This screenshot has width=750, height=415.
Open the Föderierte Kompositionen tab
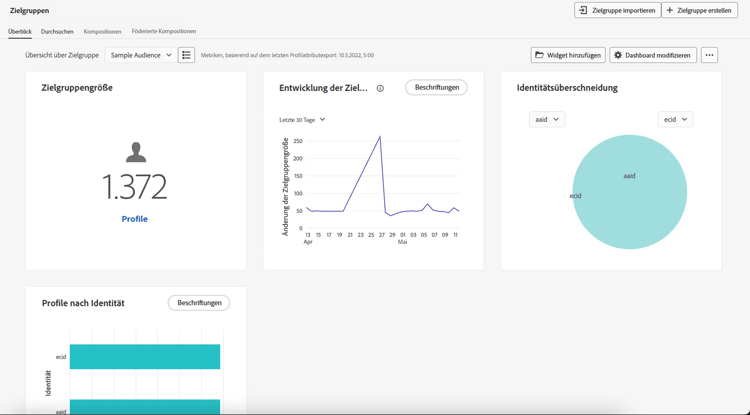164,31
